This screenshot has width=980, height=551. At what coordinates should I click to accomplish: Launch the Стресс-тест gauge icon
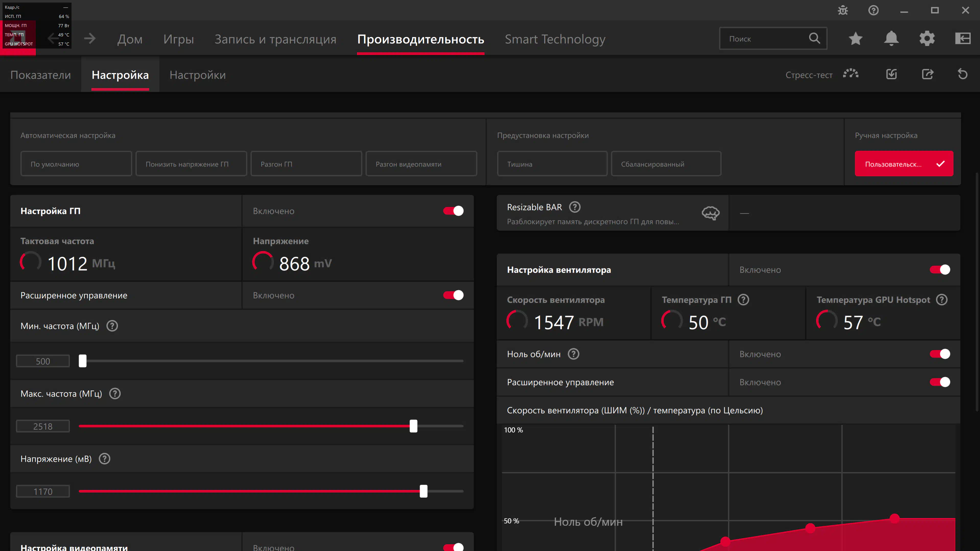click(x=851, y=74)
